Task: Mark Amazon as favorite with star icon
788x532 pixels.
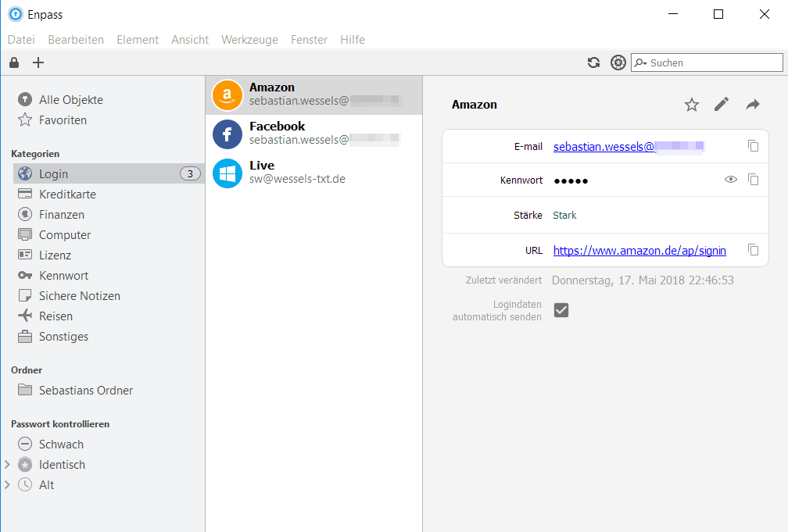Action: click(x=692, y=105)
